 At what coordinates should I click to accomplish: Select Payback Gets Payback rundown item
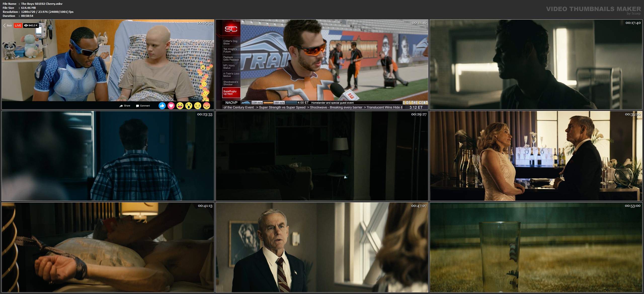231,58
